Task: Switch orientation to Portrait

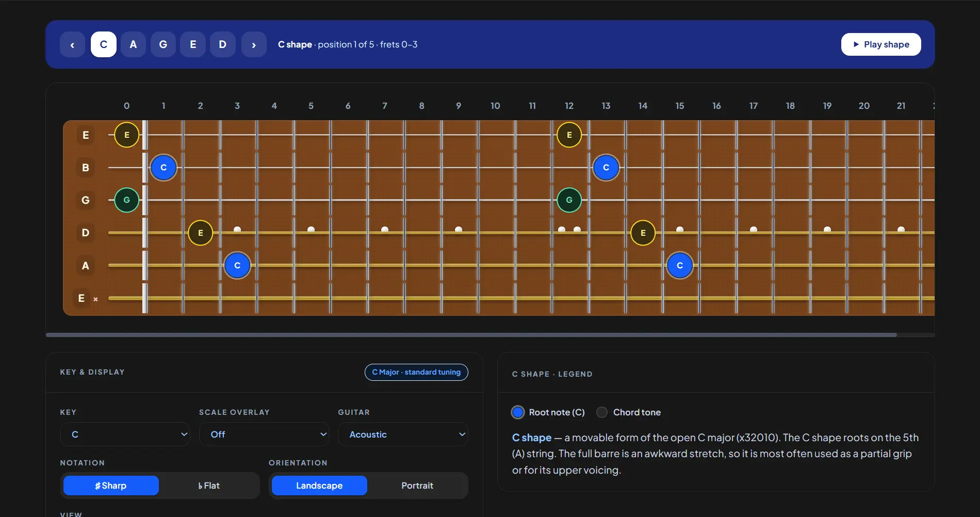Action: coord(417,486)
